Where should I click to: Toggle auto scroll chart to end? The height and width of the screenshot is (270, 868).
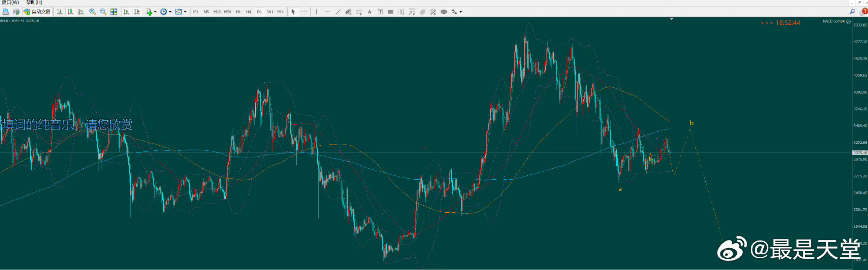click(126, 12)
